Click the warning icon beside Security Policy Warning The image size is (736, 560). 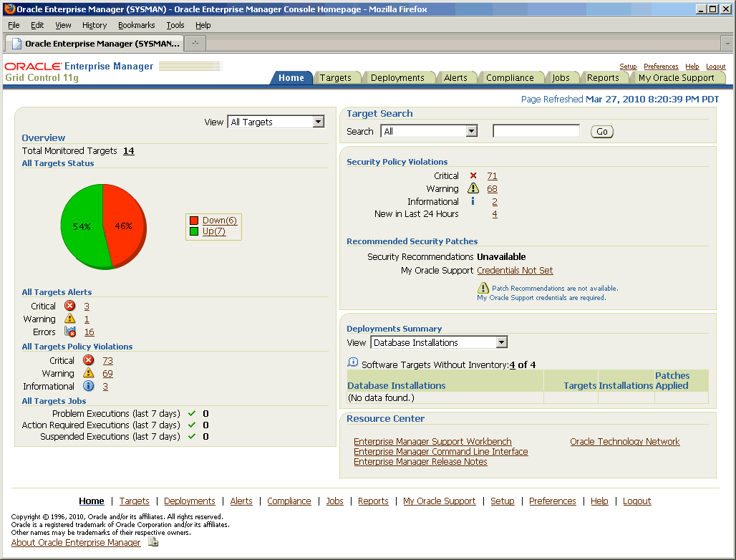473,188
